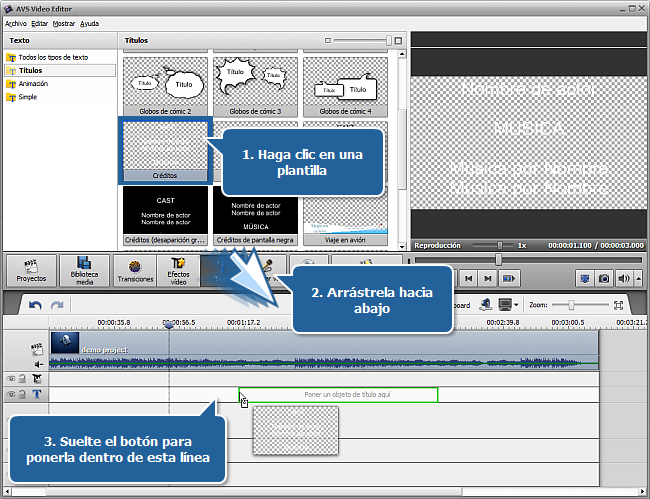Screen dimensions: 650x499
Task: Adjust the timeline Zoom slider
Action: point(570,305)
